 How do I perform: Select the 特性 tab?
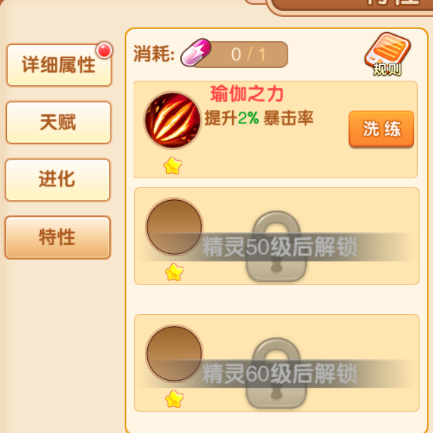point(57,237)
